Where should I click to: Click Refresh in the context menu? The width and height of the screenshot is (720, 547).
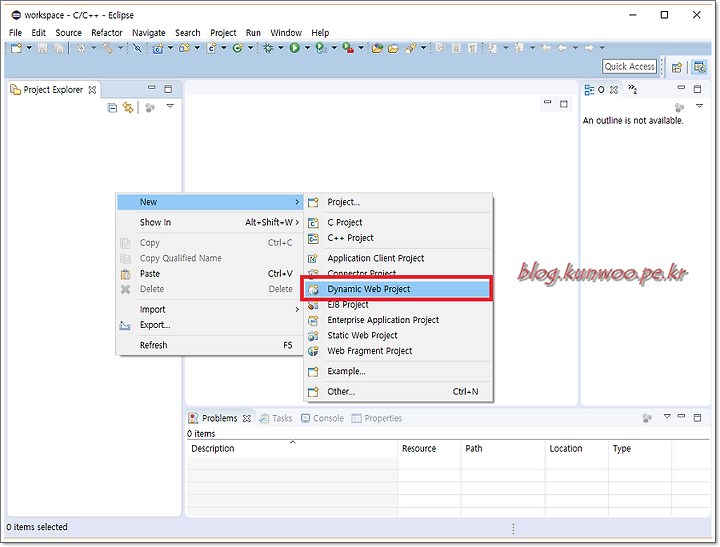(210, 345)
